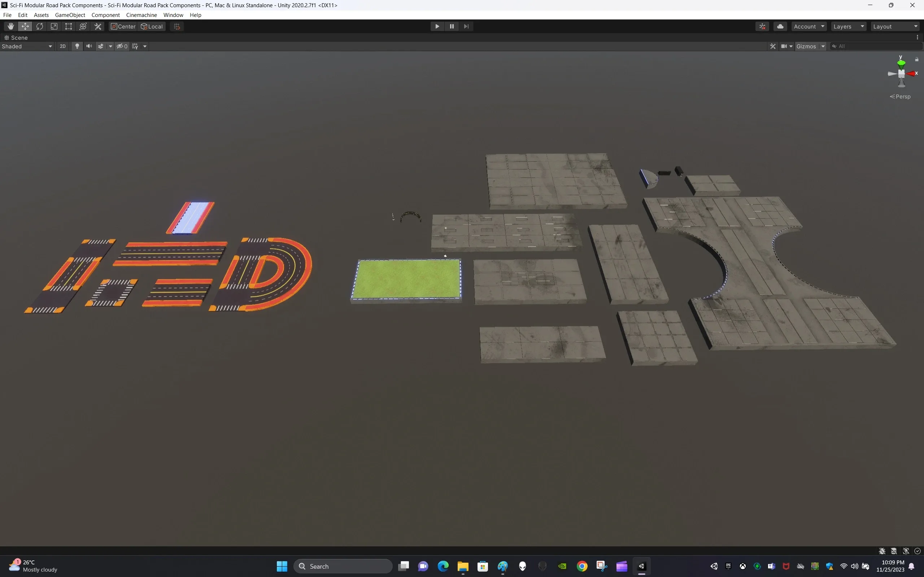Click the Collaborate status icon

pos(762,26)
